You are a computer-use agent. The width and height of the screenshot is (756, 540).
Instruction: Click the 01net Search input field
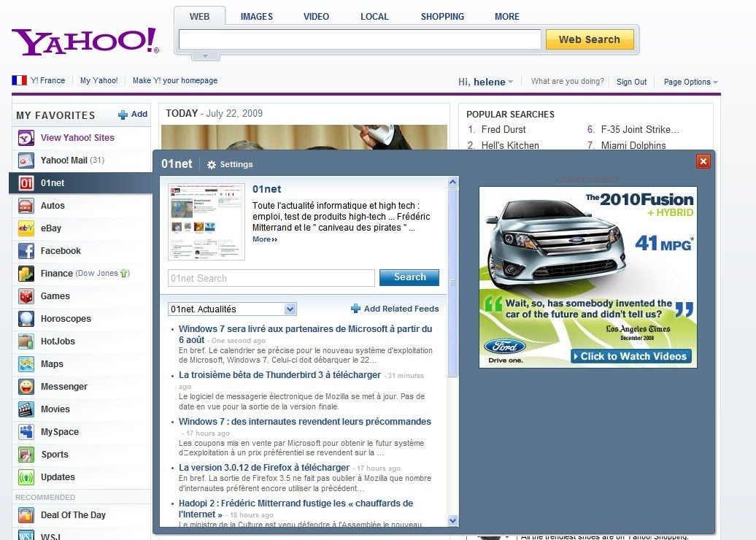click(271, 278)
